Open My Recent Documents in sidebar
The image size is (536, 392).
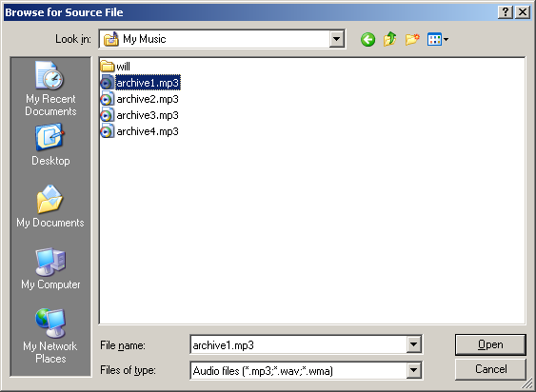pyautogui.click(x=50, y=88)
